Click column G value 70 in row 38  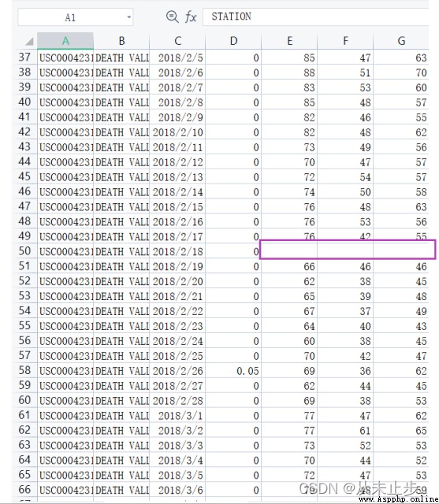click(x=400, y=72)
